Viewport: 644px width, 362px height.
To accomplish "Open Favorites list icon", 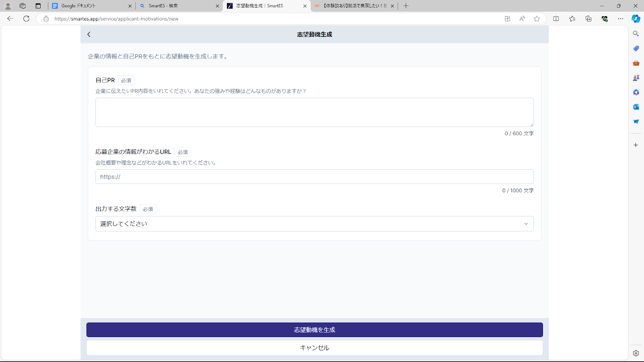I will click(x=572, y=19).
